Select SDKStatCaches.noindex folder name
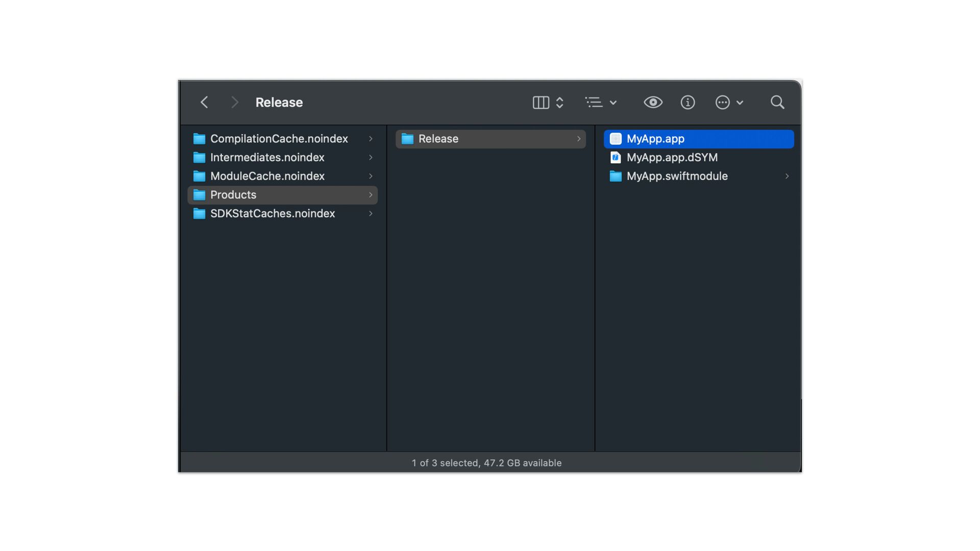This screenshot has width=980, height=551. 273,214
